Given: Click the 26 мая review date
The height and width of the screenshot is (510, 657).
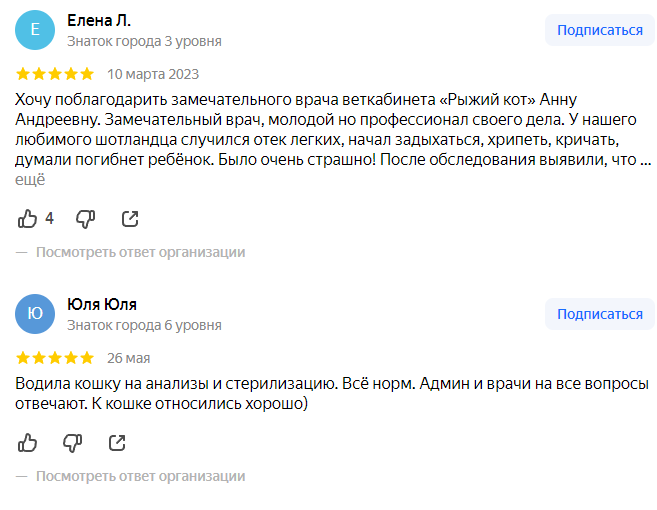Looking at the screenshot, I should click(x=129, y=358).
